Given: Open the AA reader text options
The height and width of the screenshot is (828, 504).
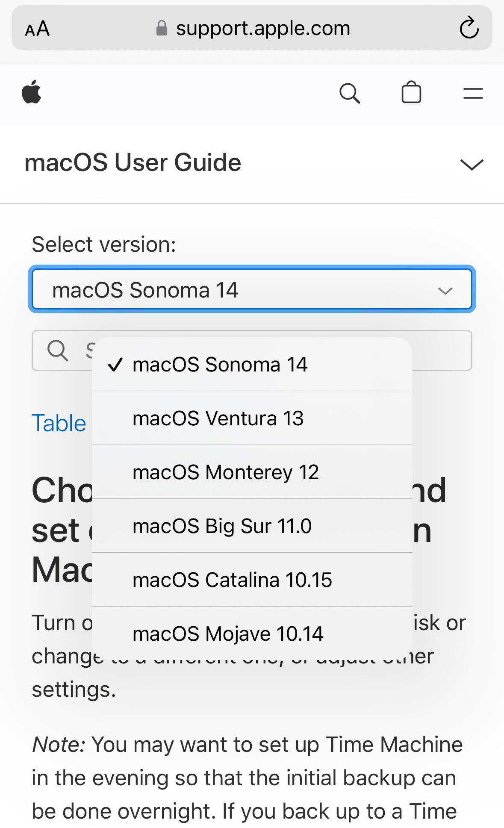Looking at the screenshot, I should (x=38, y=29).
